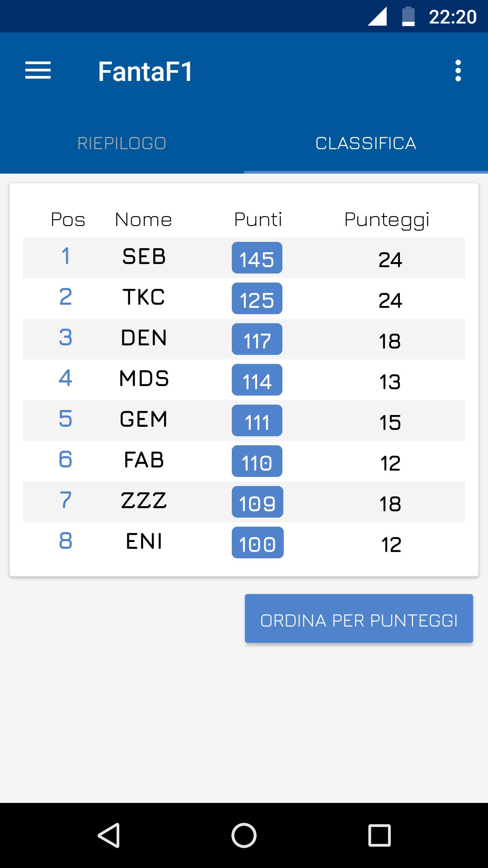
Task: Tap the Android home button
Action: pos(244,835)
